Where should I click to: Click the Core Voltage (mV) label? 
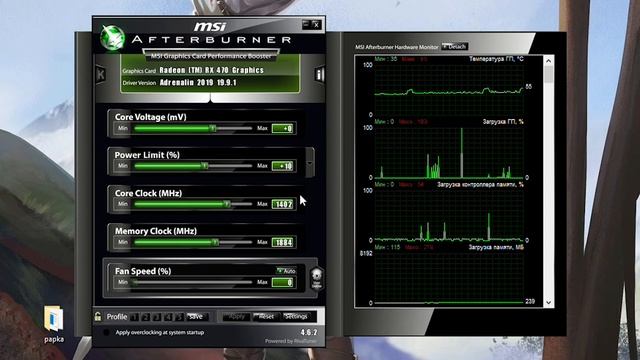click(151, 117)
